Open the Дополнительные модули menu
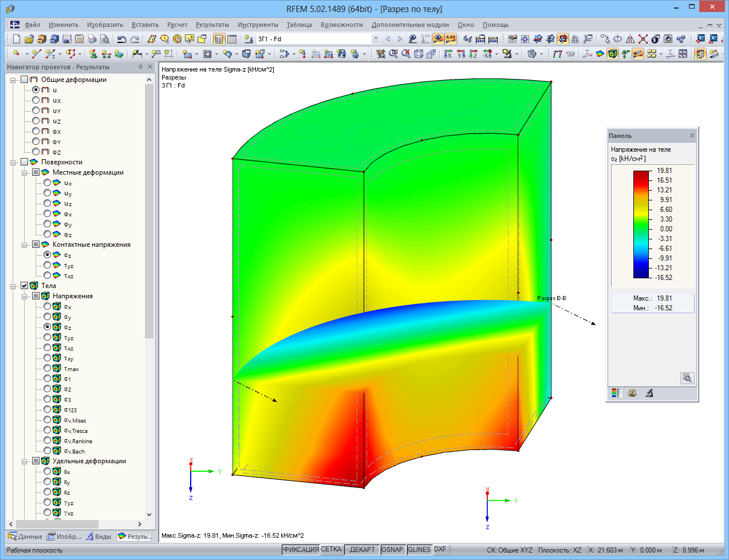The height and width of the screenshot is (560, 729). click(x=410, y=25)
